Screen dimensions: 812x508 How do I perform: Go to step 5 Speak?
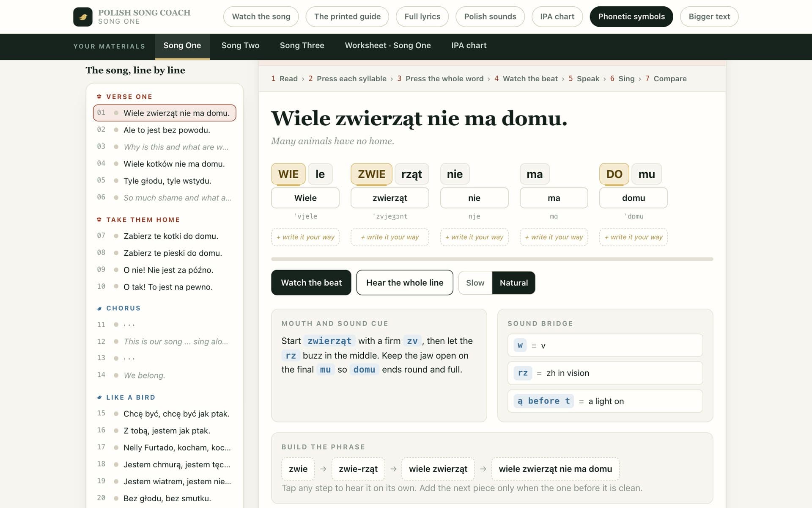(x=584, y=79)
